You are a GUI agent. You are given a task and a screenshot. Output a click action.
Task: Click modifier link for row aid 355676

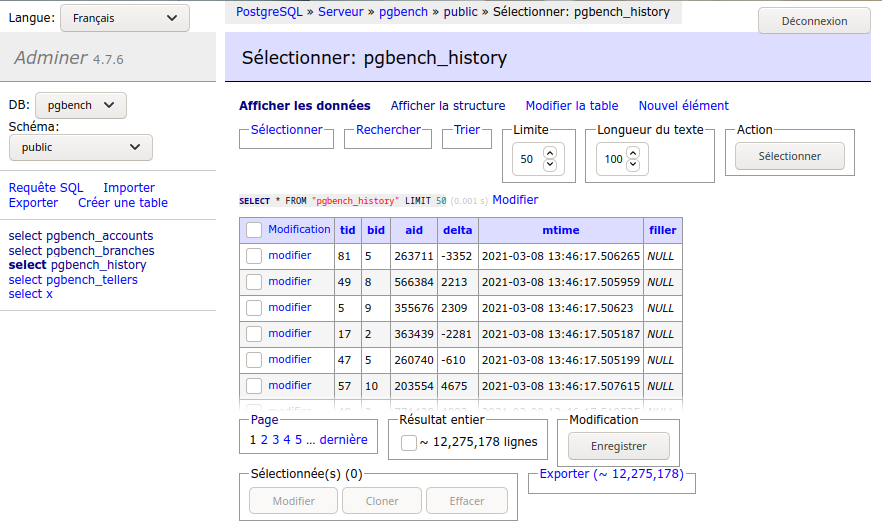[x=290, y=307]
